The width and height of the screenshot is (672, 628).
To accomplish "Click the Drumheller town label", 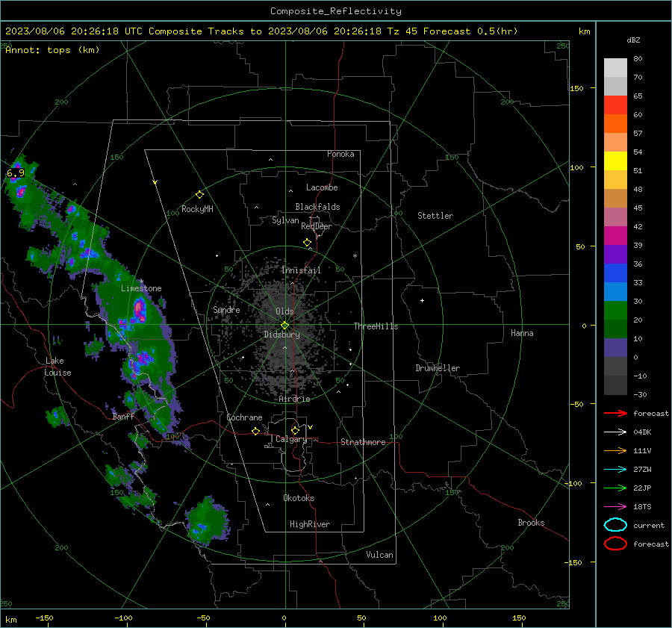I will point(438,368).
